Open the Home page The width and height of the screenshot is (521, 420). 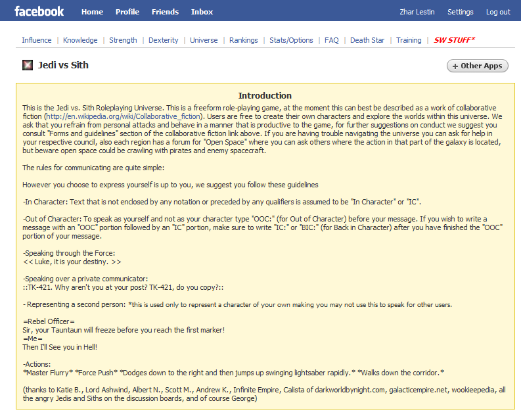click(x=93, y=12)
